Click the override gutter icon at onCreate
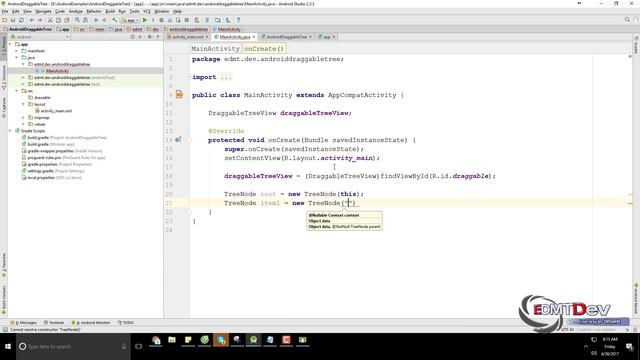The image size is (640, 360). pos(178,140)
